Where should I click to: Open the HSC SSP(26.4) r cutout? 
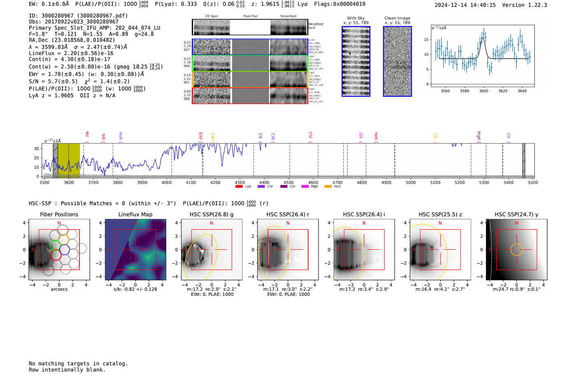tap(288, 249)
